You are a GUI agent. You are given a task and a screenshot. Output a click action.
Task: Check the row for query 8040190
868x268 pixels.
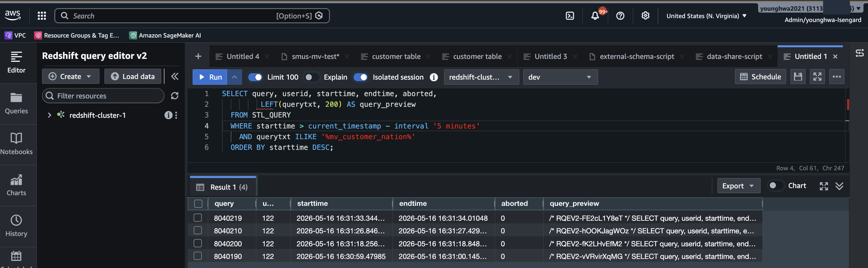[198, 256]
